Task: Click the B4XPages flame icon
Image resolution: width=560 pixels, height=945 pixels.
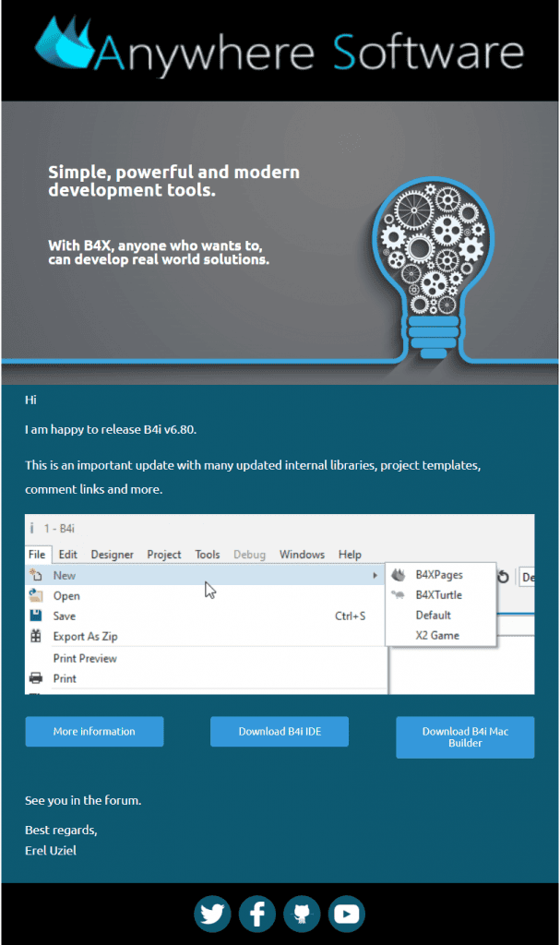Action: [399, 575]
